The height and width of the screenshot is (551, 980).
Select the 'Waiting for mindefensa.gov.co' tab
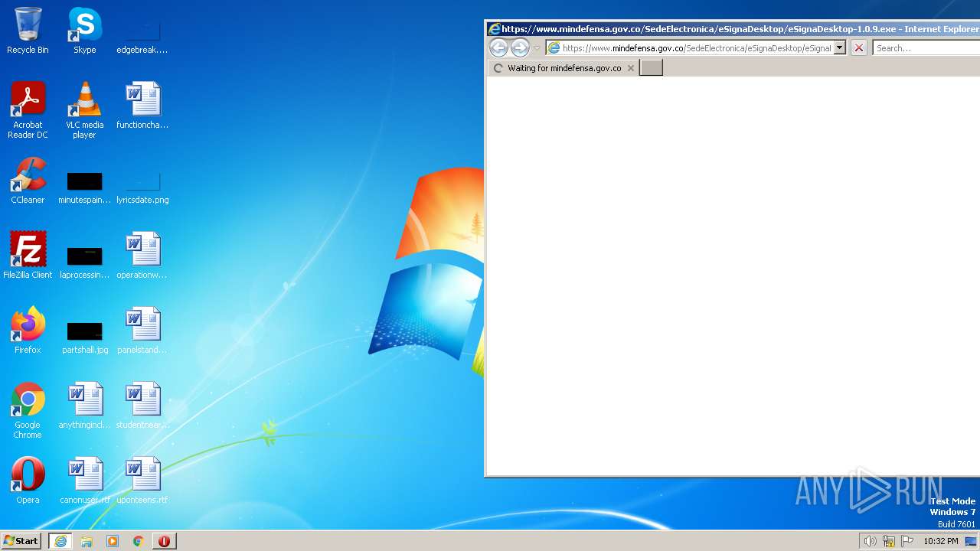click(563, 68)
